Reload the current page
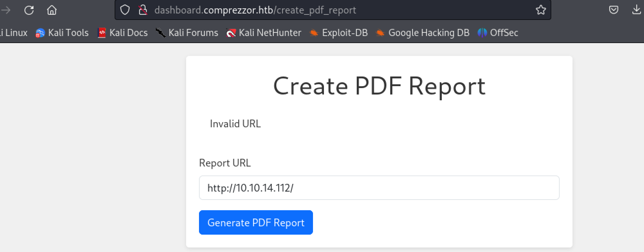 [29, 10]
